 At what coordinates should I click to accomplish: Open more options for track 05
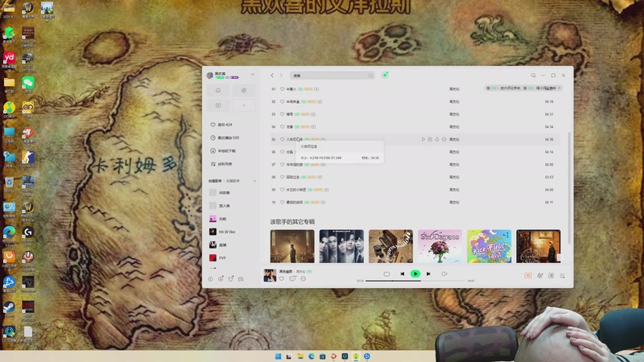pyautogui.click(x=444, y=139)
